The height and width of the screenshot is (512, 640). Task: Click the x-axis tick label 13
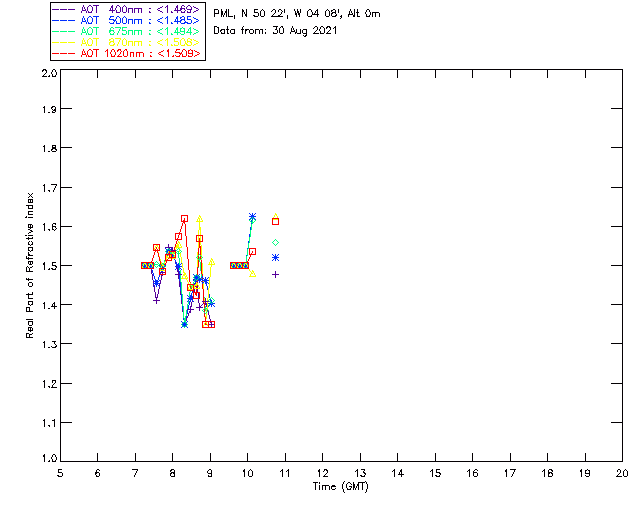coord(360,473)
